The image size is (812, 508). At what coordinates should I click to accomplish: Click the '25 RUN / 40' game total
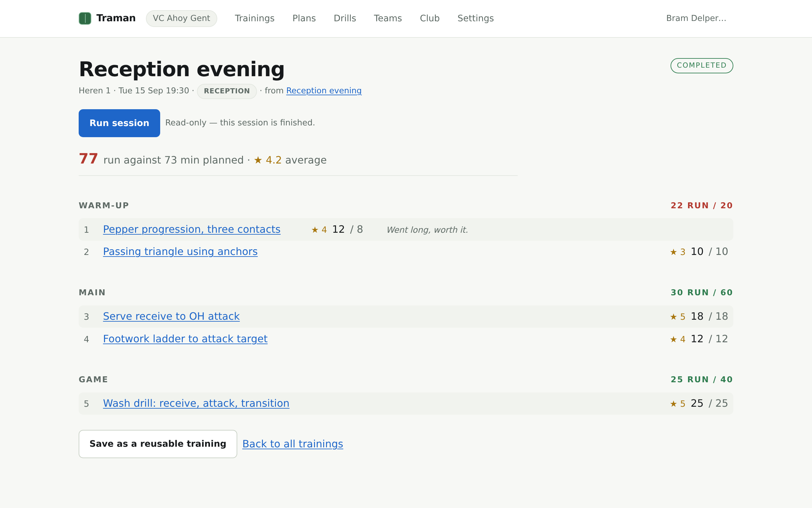pyautogui.click(x=702, y=380)
